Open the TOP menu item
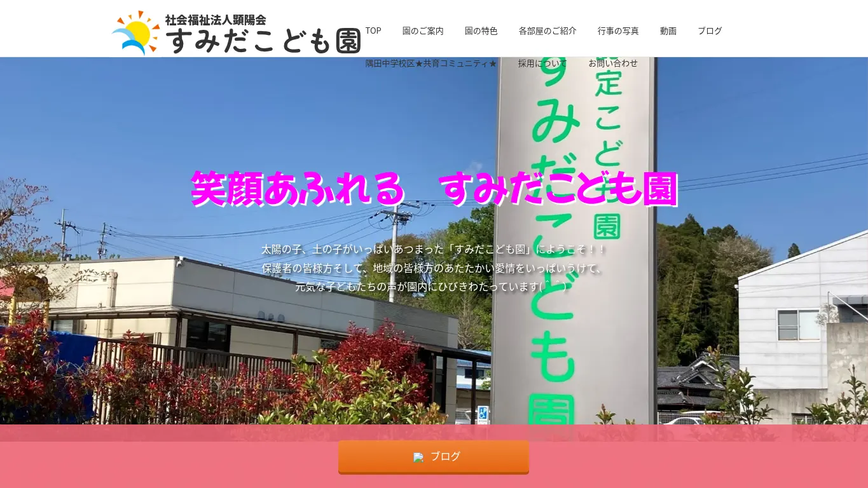Screen dimensions: 868x488 (373, 30)
